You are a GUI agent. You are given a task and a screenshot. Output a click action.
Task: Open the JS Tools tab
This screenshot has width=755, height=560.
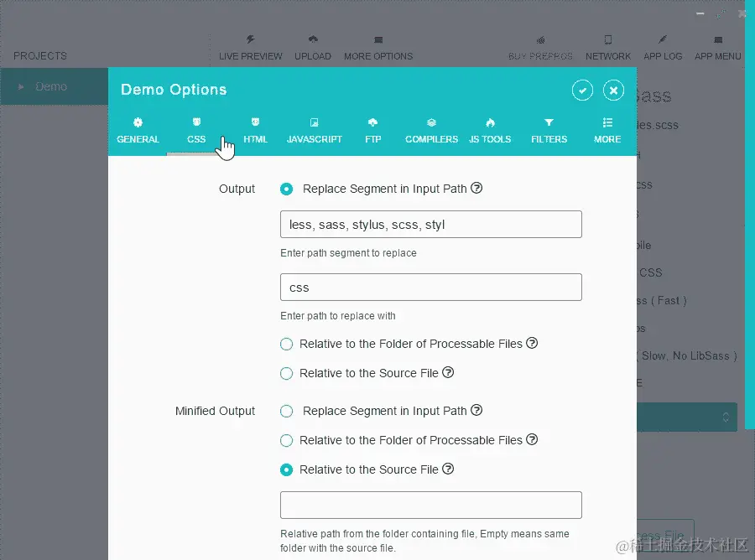490,131
